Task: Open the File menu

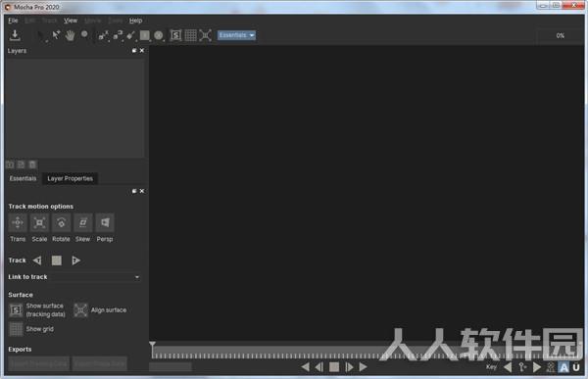Action: click(13, 21)
